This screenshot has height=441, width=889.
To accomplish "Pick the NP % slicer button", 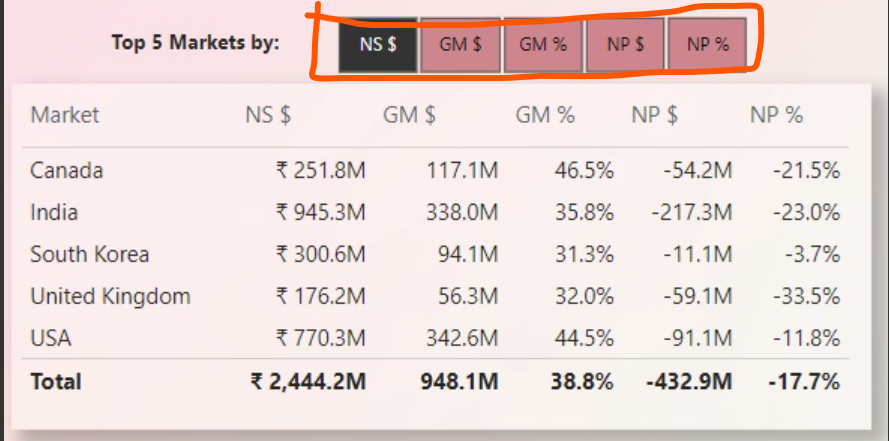I will [708, 45].
